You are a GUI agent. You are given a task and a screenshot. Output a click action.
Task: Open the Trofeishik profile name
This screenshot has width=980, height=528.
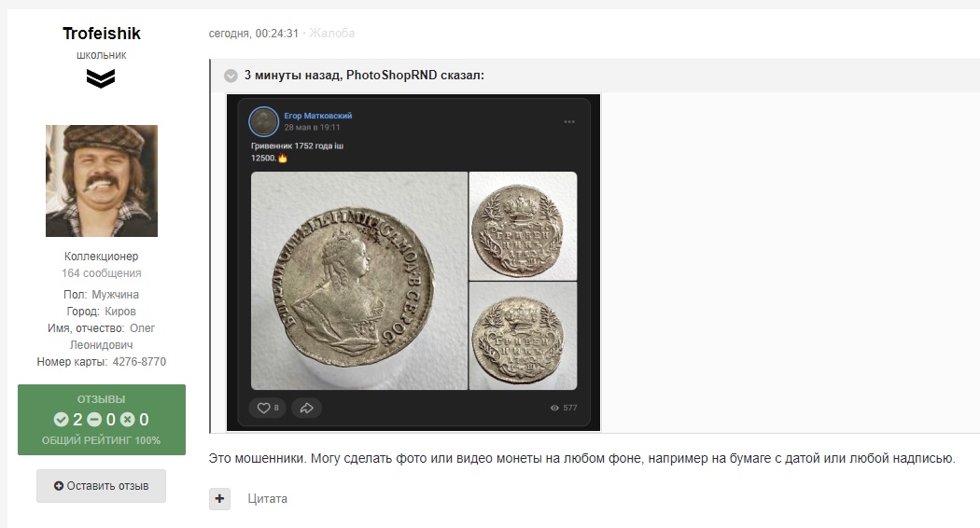click(x=102, y=34)
